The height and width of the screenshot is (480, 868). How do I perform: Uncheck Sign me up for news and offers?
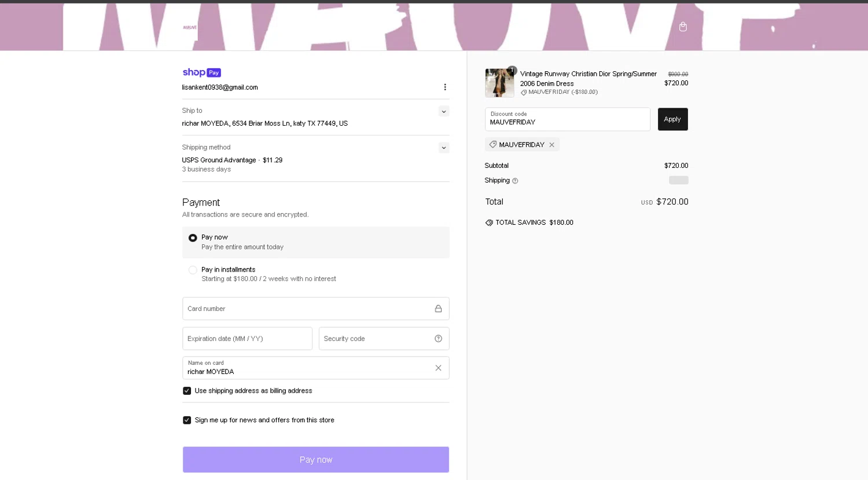(187, 420)
